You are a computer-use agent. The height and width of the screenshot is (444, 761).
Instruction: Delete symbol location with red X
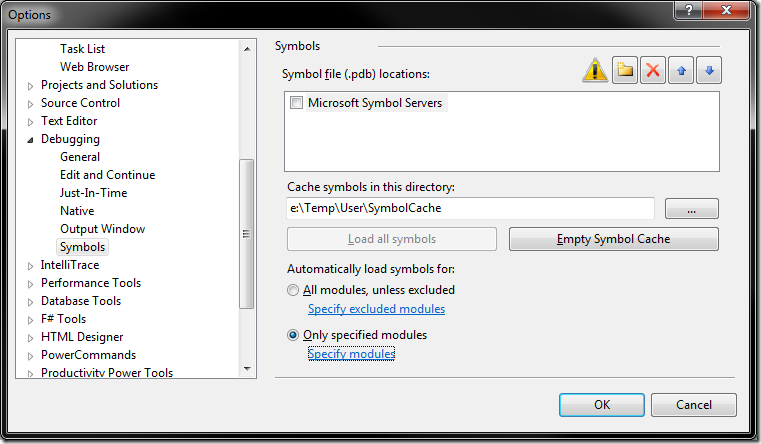[x=653, y=70]
